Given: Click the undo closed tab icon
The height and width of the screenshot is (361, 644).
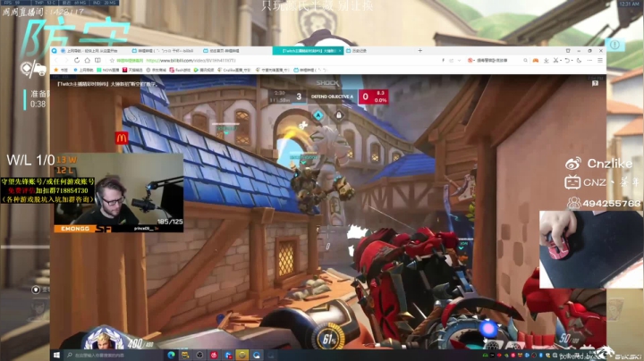Looking at the screenshot, I should [567, 60].
